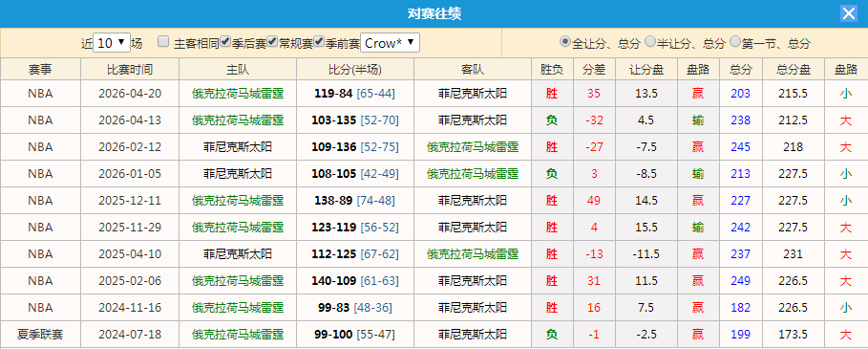Close the 对赛往绩 dialog

849,13
